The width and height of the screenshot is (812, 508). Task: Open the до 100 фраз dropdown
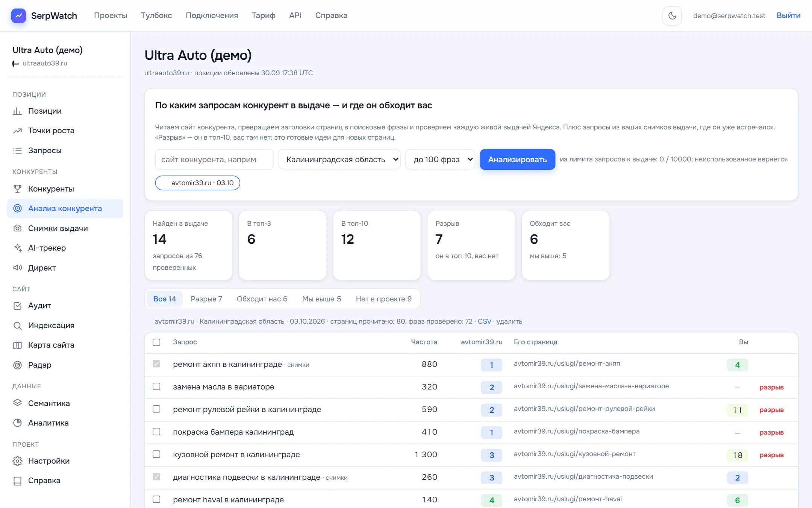pyautogui.click(x=440, y=160)
